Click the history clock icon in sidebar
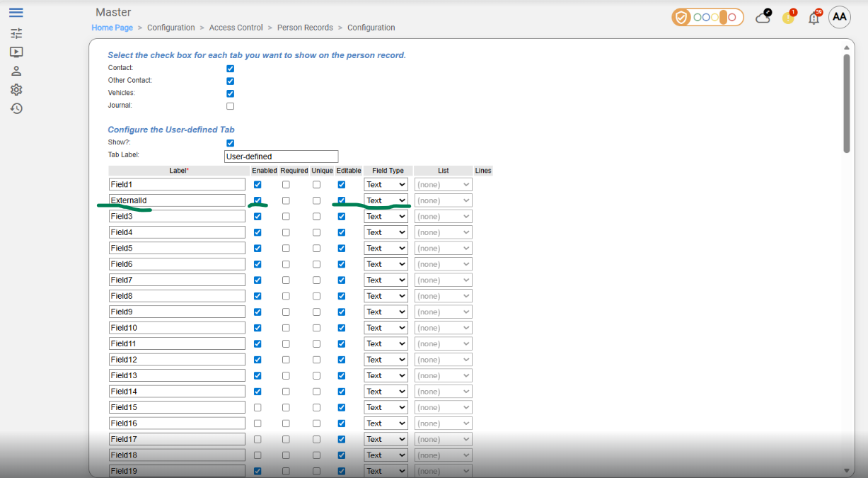868x478 pixels. click(16, 108)
